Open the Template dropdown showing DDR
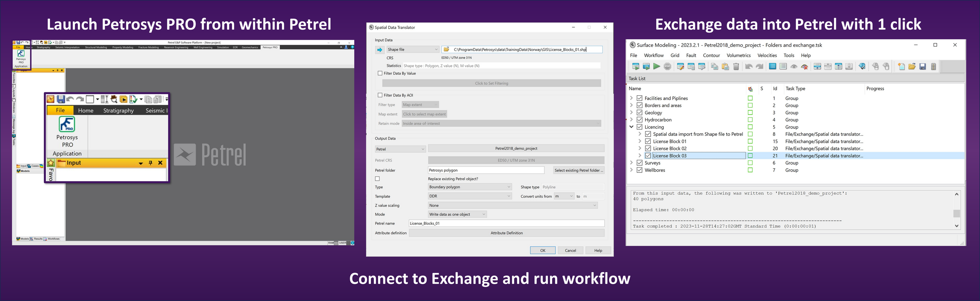The height and width of the screenshot is (301, 980). click(470, 196)
